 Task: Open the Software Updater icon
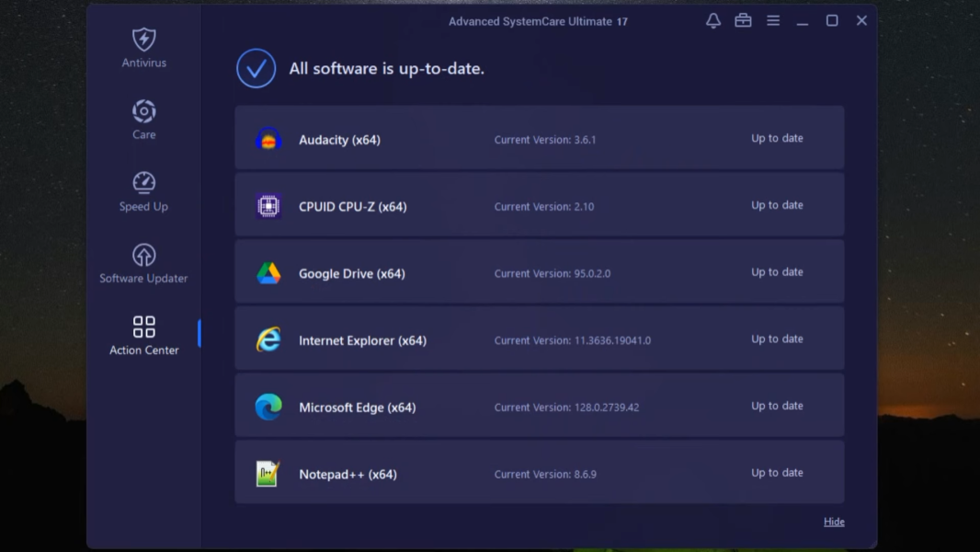pos(143,255)
